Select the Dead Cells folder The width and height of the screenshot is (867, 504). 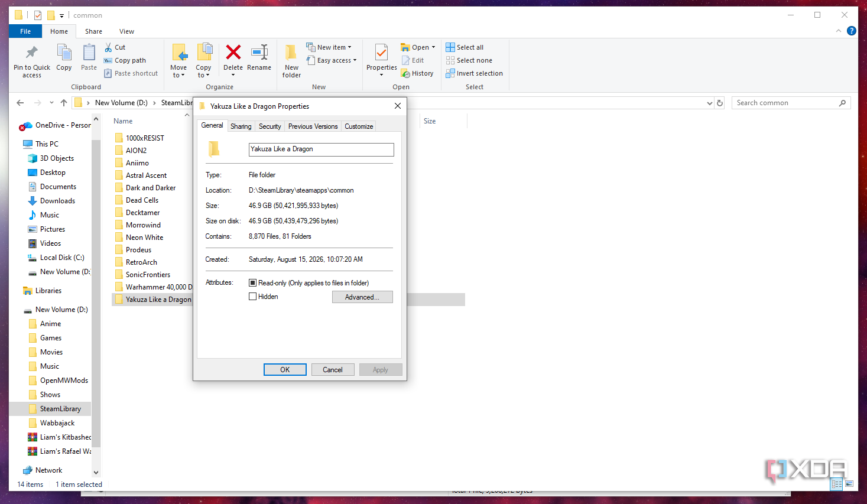click(x=142, y=200)
